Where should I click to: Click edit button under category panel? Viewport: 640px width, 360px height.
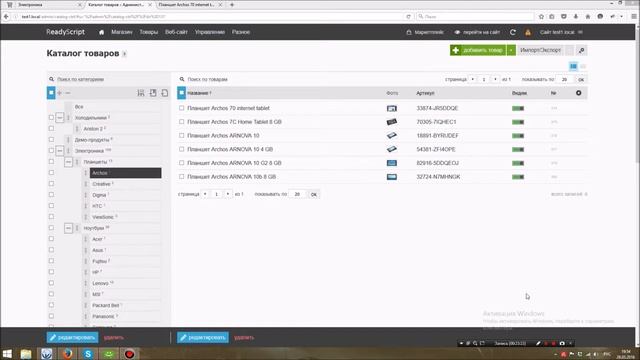(72, 338)
